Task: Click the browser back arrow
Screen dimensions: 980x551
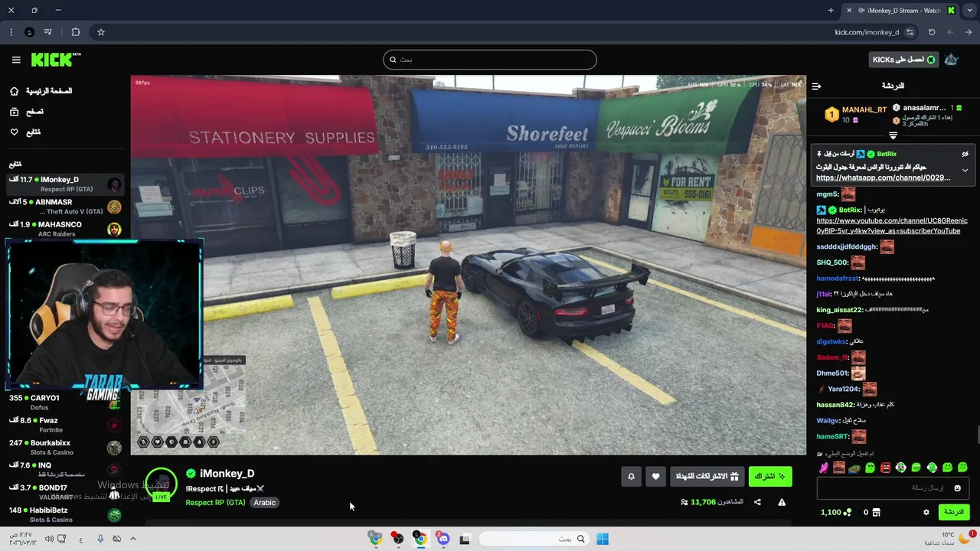Action: (969, 32)
